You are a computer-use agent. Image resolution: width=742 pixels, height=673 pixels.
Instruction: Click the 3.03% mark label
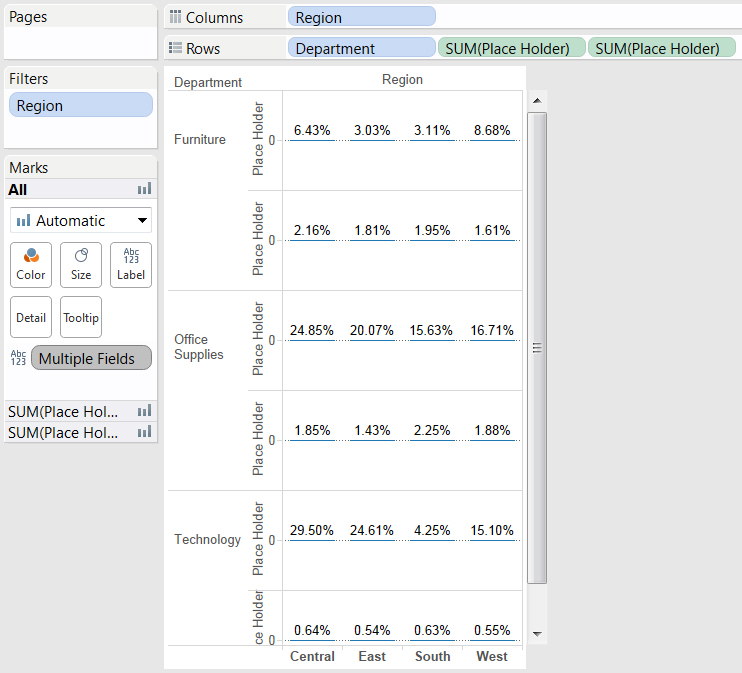(x=372, y=130)
